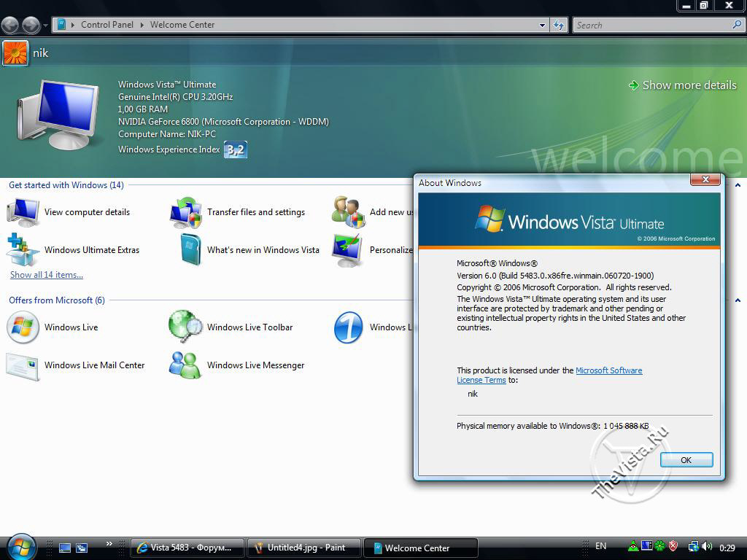
Task: Open Windows Live Toolbar globe icon
Action: click(x=185, y=327)
